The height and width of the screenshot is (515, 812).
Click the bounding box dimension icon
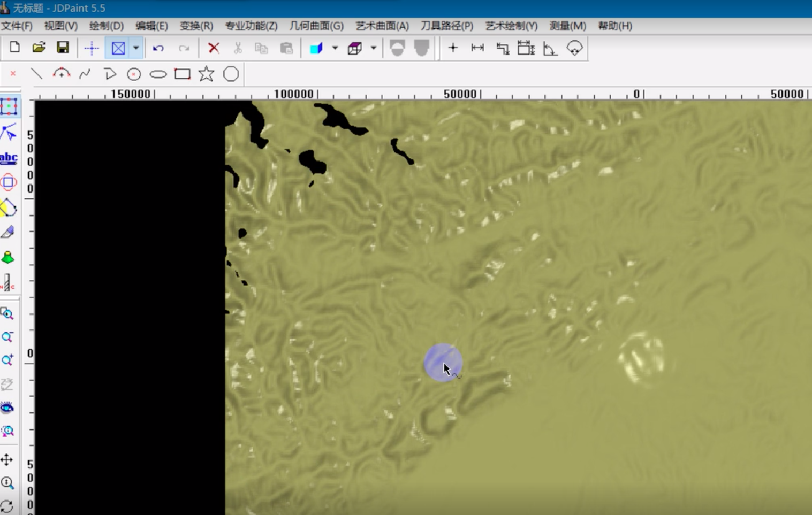click(526, 48)
